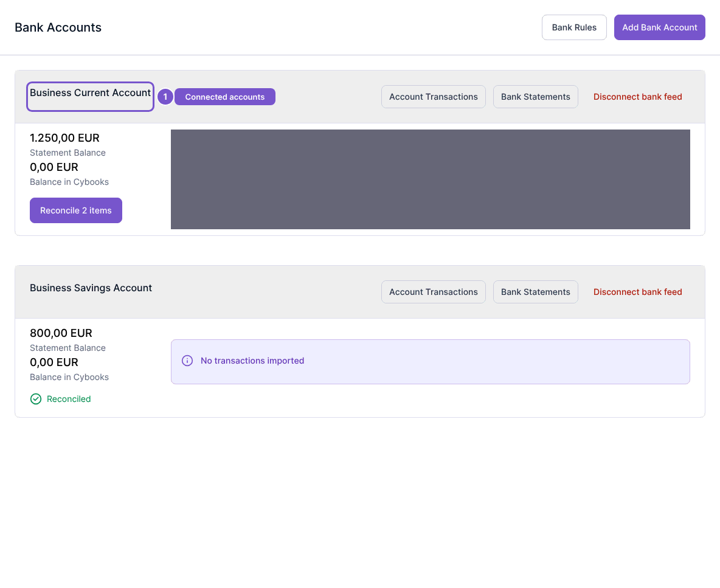The height and width of the screenshot is (588, 720).
Task: Open Bank Statements for Business Current Account
Action: coord(535,97)
